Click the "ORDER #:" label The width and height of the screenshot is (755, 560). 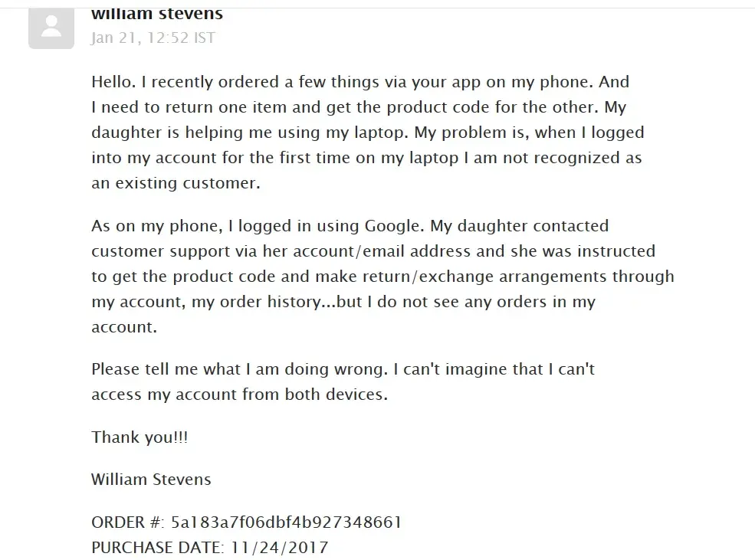click(x=127, y=522)
